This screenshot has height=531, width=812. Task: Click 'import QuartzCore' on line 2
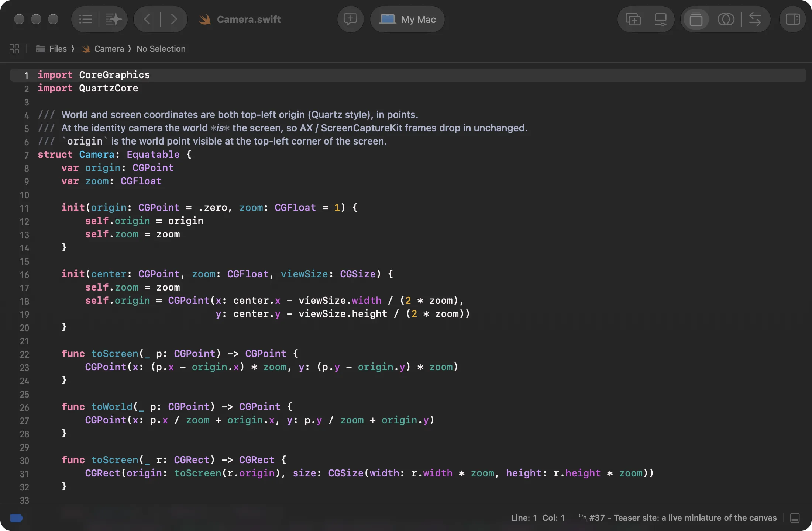[88, 88]
